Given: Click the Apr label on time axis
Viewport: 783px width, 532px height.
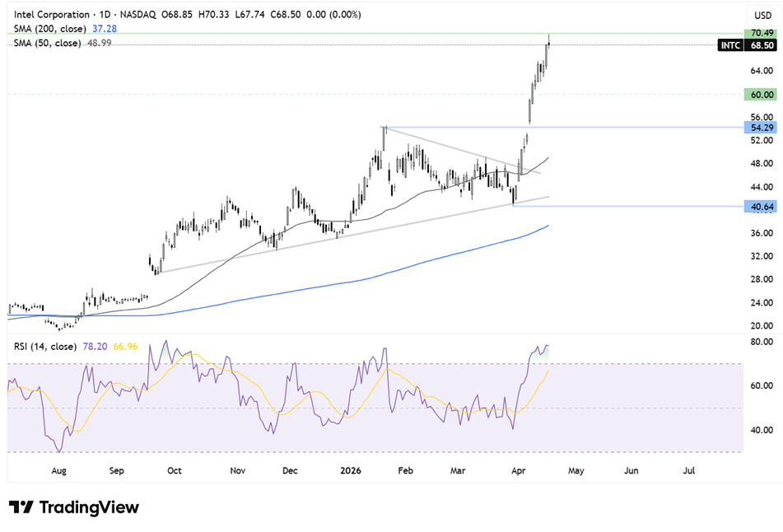Looking at the screenshot, I should (519, 470).
